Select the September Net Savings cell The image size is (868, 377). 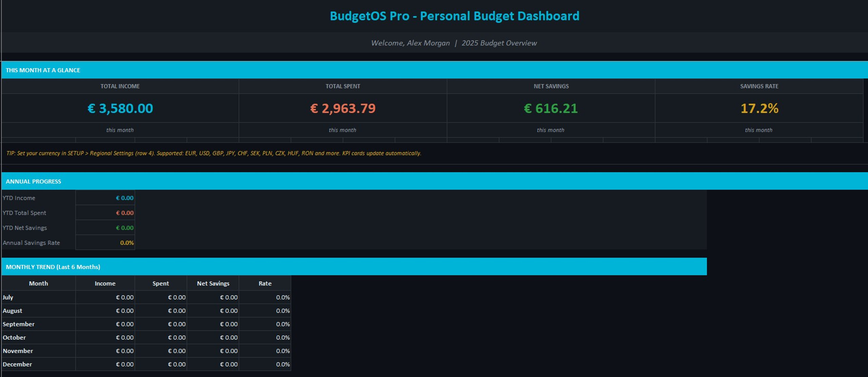click(x=213, y=324)
